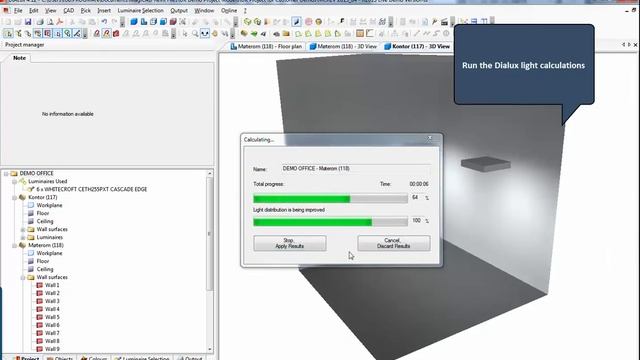The height and width of the screenshot is (360, 640).
Task: Click the wrench icon in top toolbar
Action: tap(434, 22)
